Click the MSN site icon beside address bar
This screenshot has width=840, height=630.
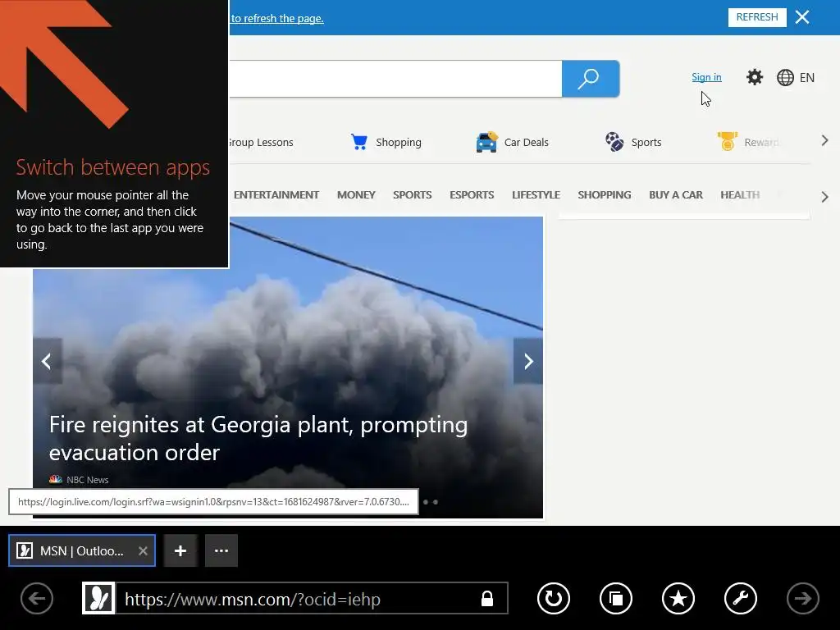(98, 598)
